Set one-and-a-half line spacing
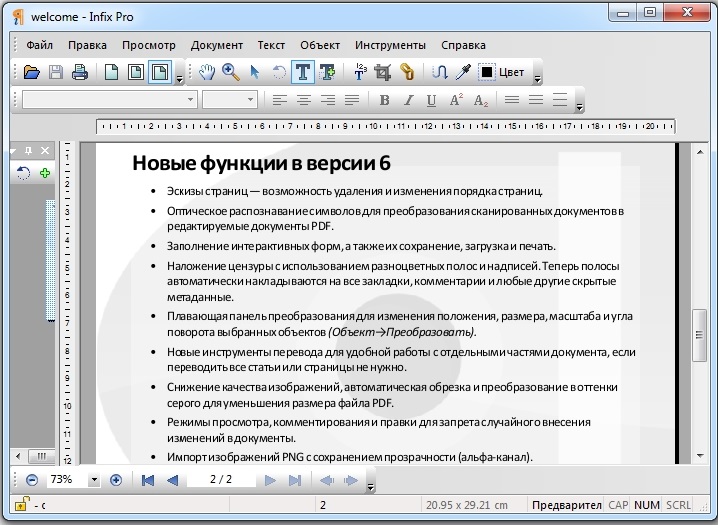Viewport: 718px width, 525px height. tap(536, 100)
